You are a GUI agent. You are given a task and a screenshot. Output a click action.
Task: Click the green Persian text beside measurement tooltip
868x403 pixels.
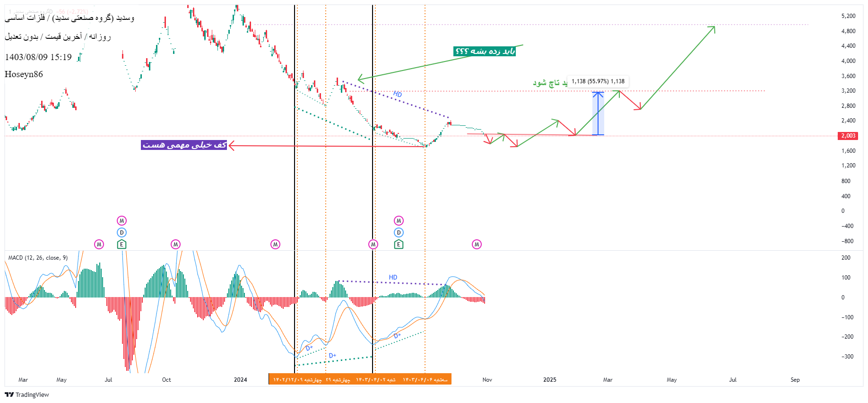tap(550, 83)
